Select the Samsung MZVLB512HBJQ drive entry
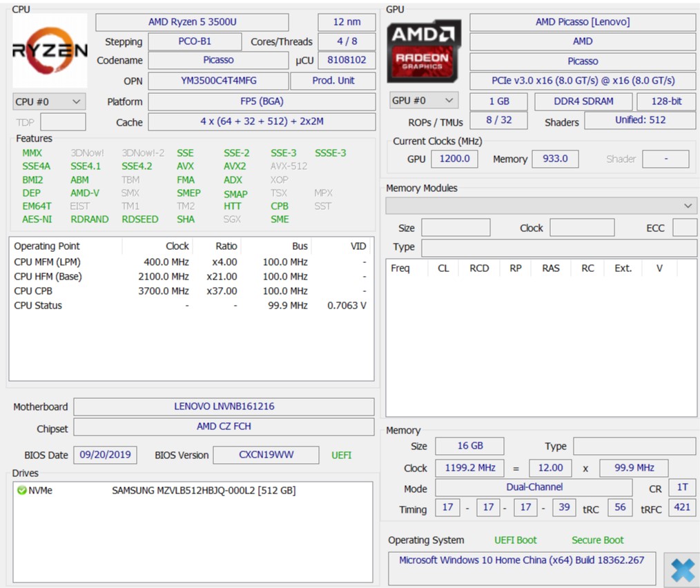The height and width of the screenshot is (588, 700). click(x=204, y=491)
